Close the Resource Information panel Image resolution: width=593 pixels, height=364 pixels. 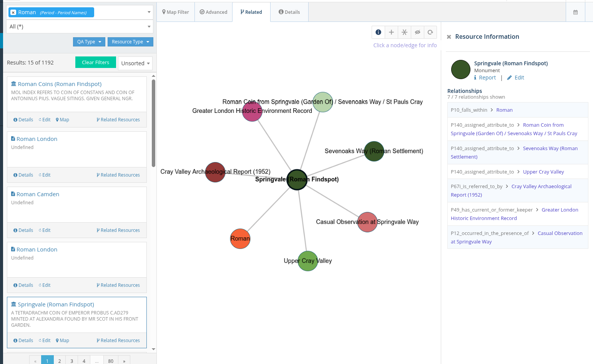[x=449, y=37]
